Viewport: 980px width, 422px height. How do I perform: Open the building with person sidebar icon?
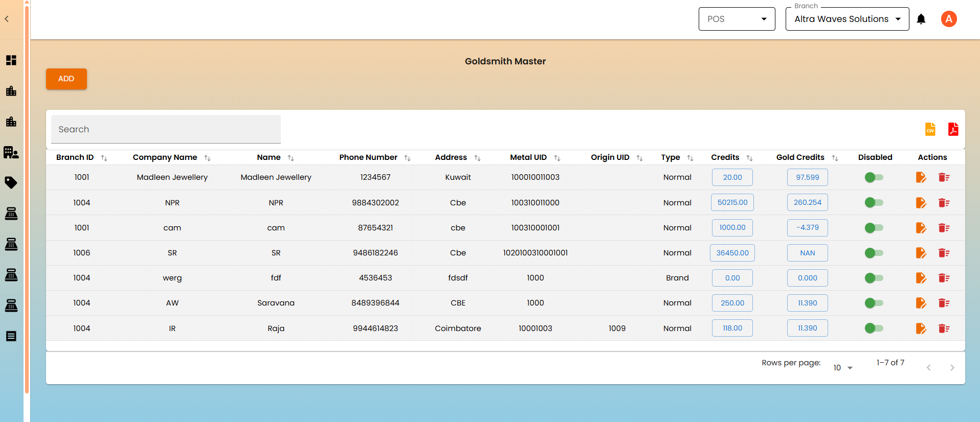[11, 152]
